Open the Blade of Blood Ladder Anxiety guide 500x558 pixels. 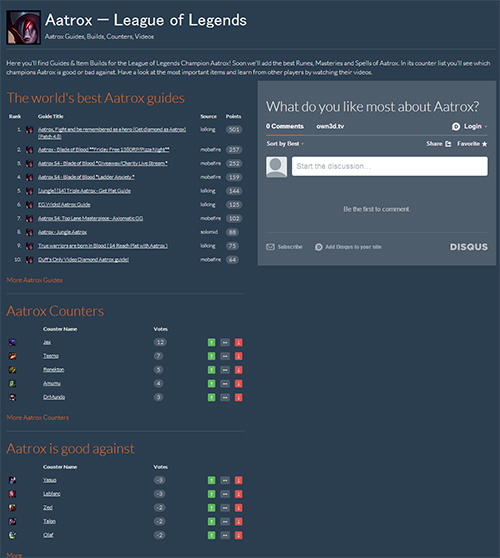click(x=86, y=177)
